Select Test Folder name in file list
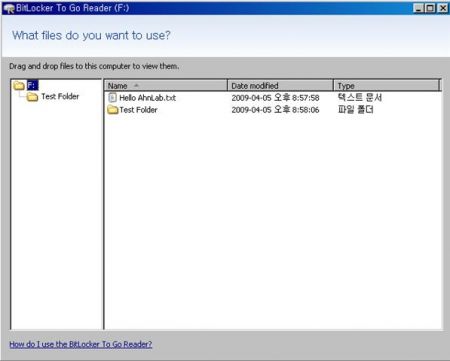The height and width of the screenshot is (361, 450). tap(138, 110)
